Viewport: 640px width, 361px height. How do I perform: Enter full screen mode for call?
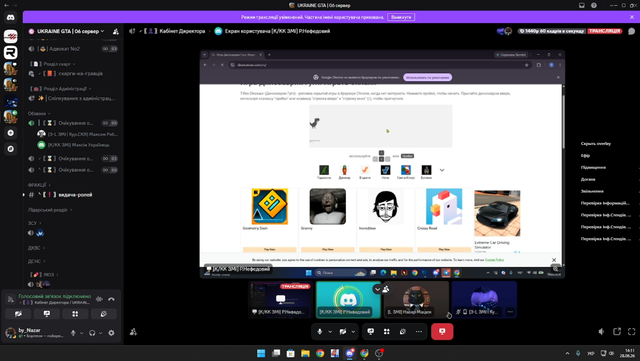click(x=631, y=332)
